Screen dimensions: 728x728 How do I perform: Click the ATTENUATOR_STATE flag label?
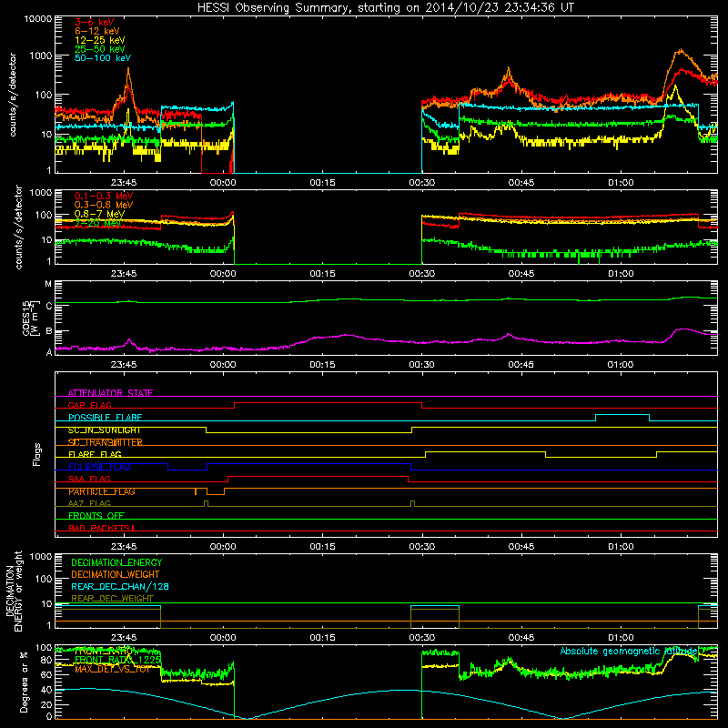(110, 393)
